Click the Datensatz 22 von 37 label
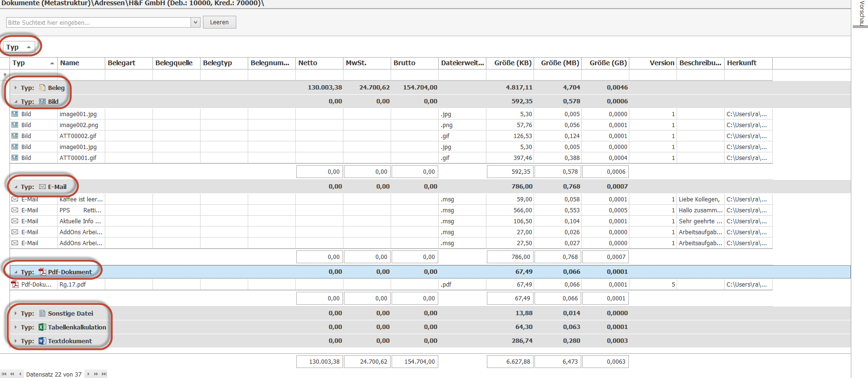The image size is (868, 378). (x=54, y=374)
